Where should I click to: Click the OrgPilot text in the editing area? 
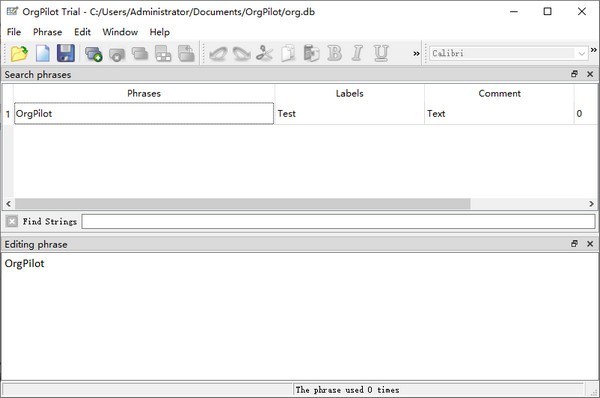24,264
